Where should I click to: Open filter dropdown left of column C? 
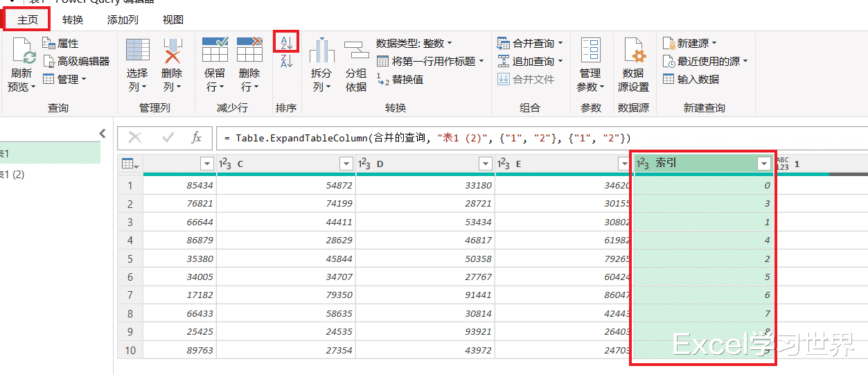[206, 164]
